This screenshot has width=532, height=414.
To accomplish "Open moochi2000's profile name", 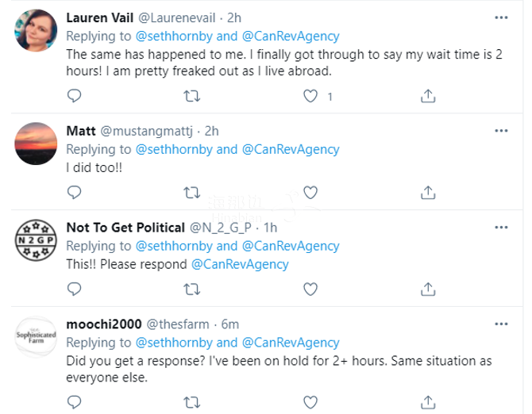I will pyautogui.click(x=103, y=324).
